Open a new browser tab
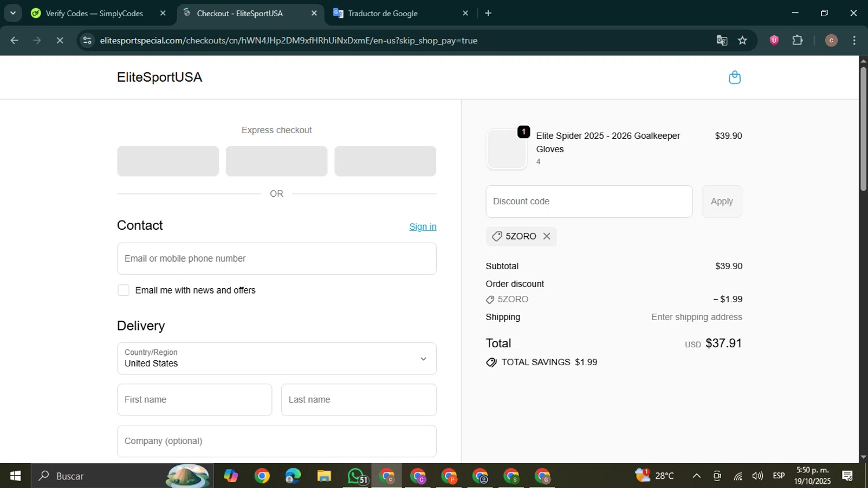 coord(488,13)
